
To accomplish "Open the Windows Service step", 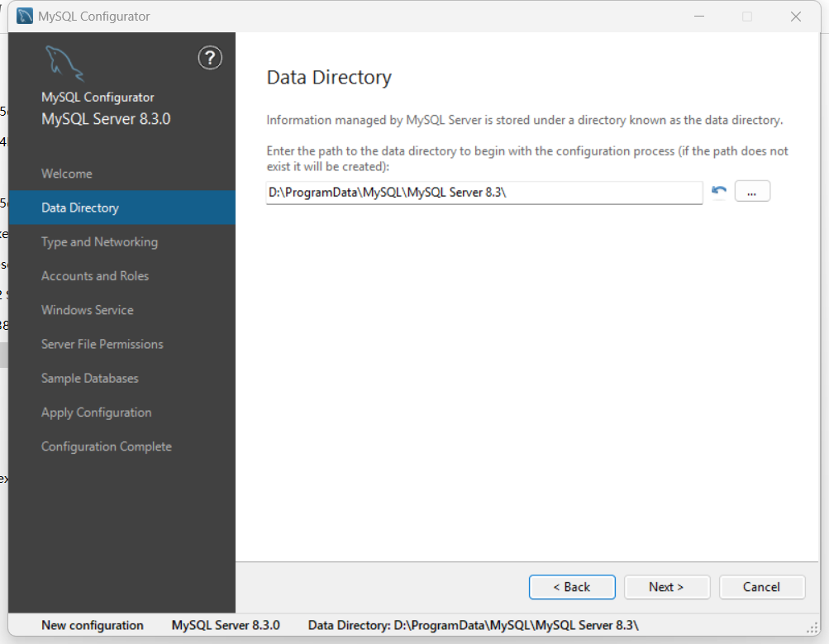I will [x=121, y=310].
